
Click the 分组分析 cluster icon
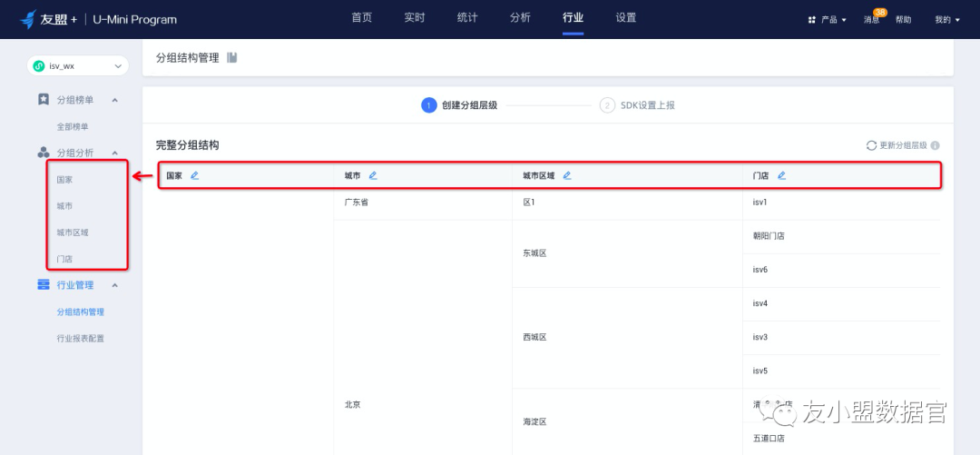(x=44, y=152)
